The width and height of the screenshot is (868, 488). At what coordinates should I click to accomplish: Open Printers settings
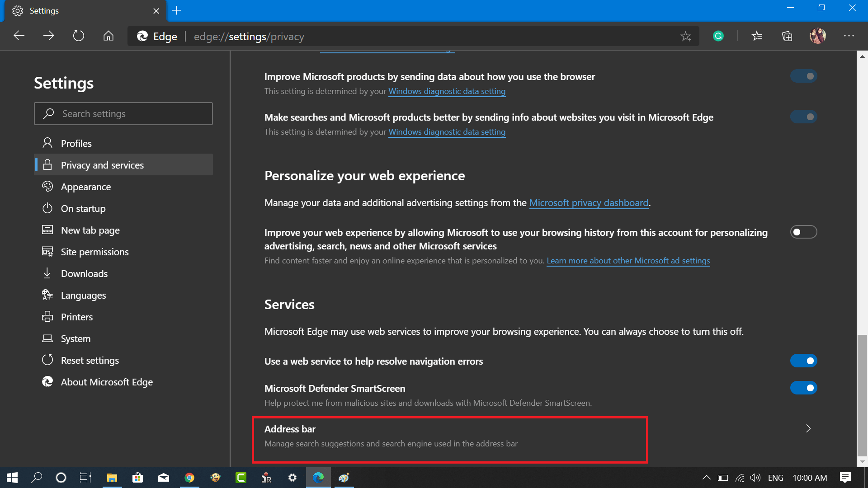[123, 317]
